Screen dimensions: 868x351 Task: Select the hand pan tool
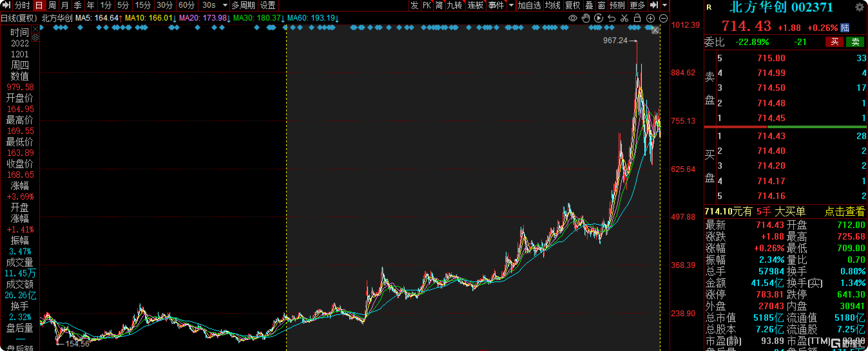pyautogui.click(x=586, y=18)
